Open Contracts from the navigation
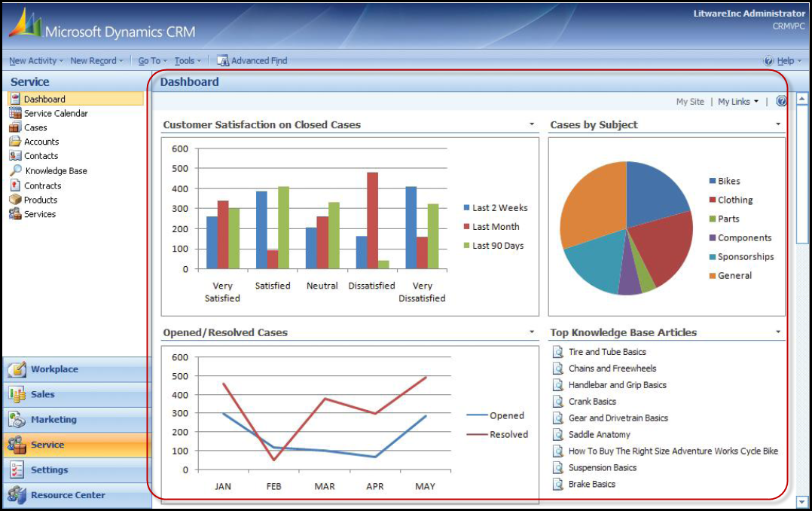Viewport: 812px width, 511px height. coord(42,185)
